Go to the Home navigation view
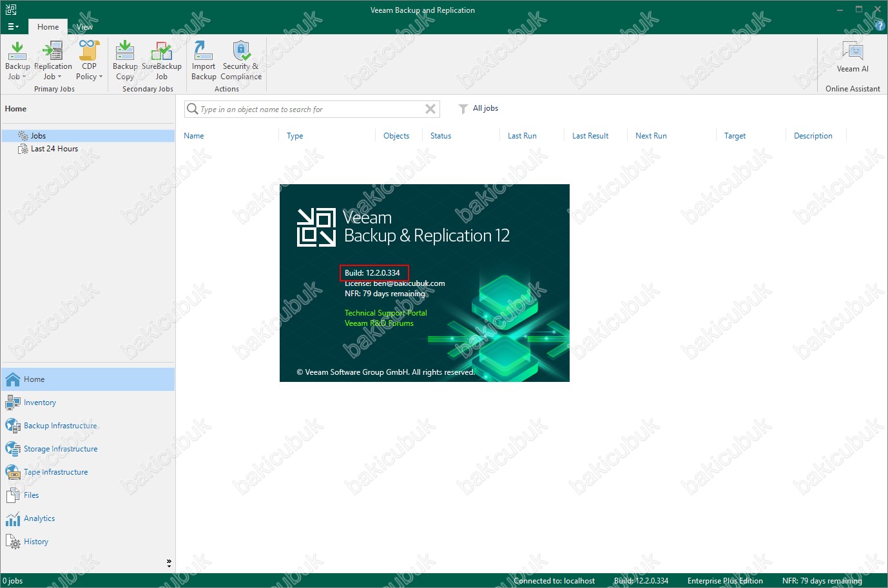 88,379
